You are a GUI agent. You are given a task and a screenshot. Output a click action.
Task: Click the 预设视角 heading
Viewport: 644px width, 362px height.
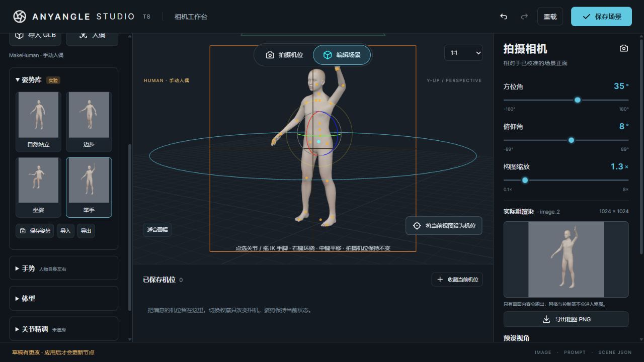point(516,338)
